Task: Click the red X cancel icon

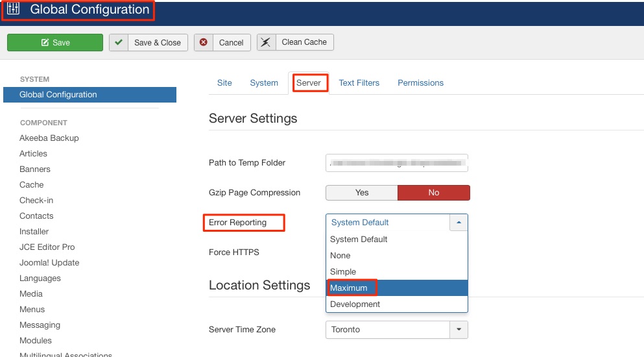Action: 203,42
